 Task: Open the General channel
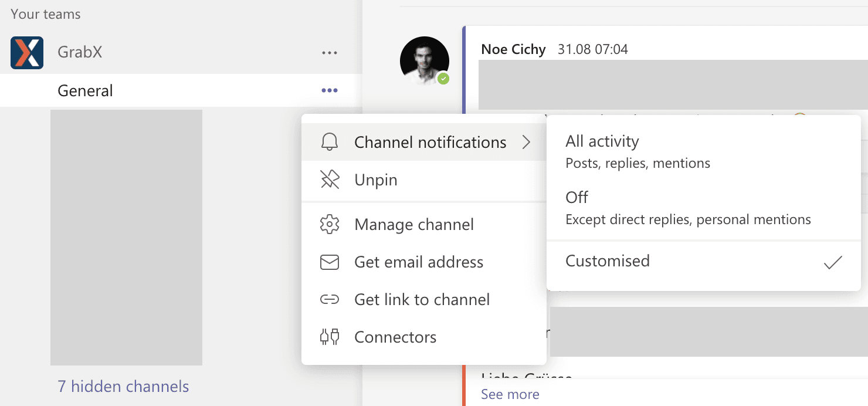(86, 90)
